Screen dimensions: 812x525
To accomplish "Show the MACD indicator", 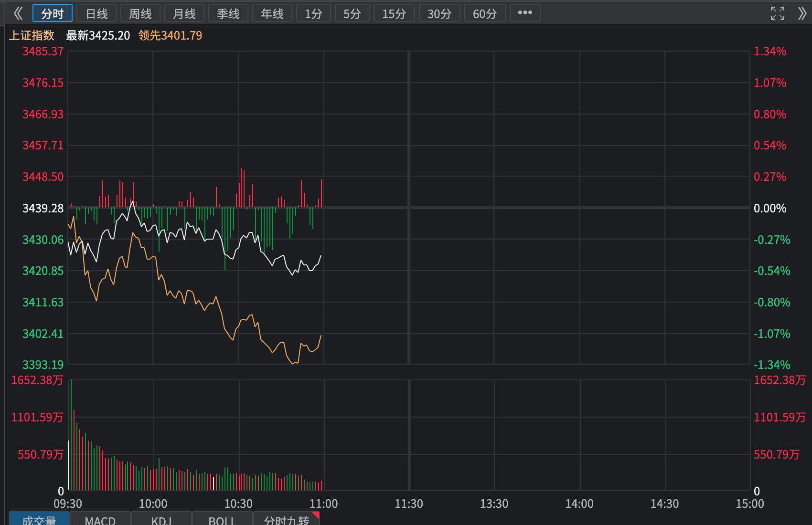I will click(x=100, y=519).
